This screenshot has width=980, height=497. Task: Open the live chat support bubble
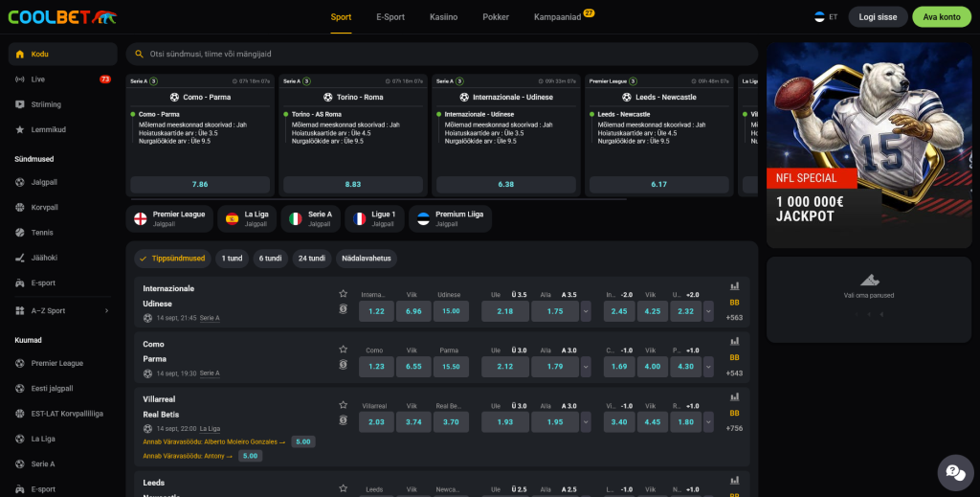coord(956,473)
